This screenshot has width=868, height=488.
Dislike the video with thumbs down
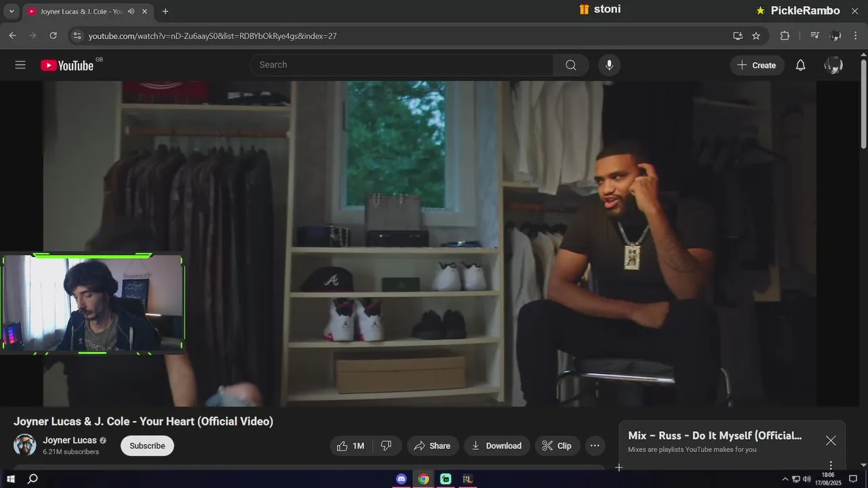[x=387, y=446]
